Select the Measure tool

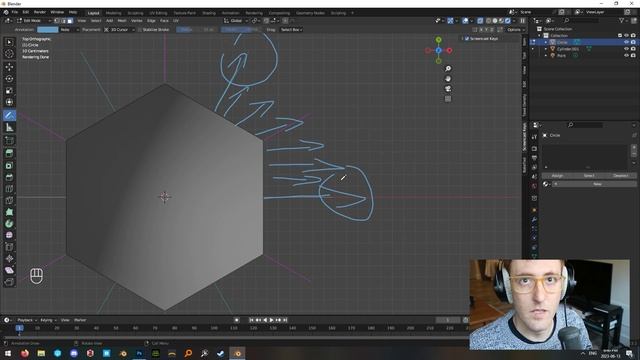[x=9, y=127]
